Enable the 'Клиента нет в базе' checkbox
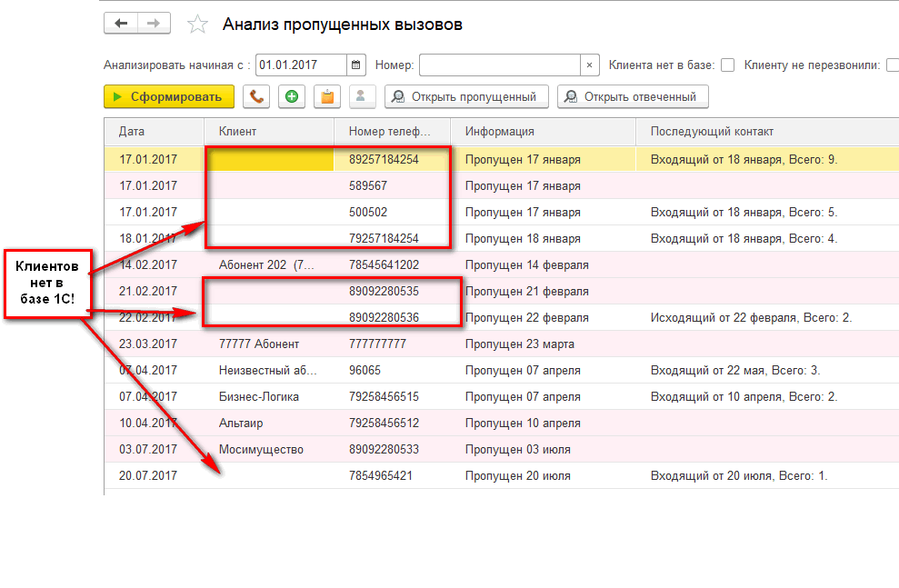This screenshot has width=899, height=588. [727, 65]
